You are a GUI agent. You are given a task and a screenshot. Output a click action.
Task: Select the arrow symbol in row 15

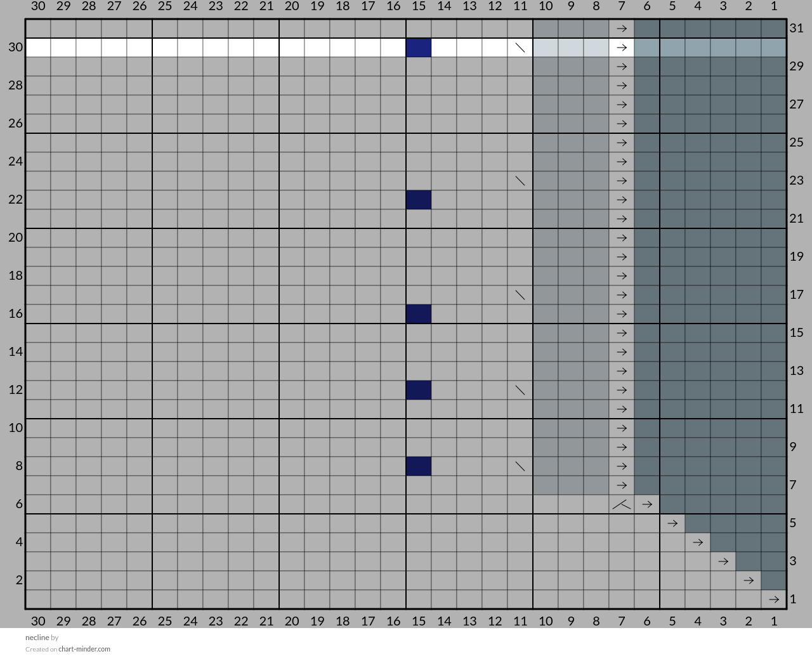click(622, 333)
